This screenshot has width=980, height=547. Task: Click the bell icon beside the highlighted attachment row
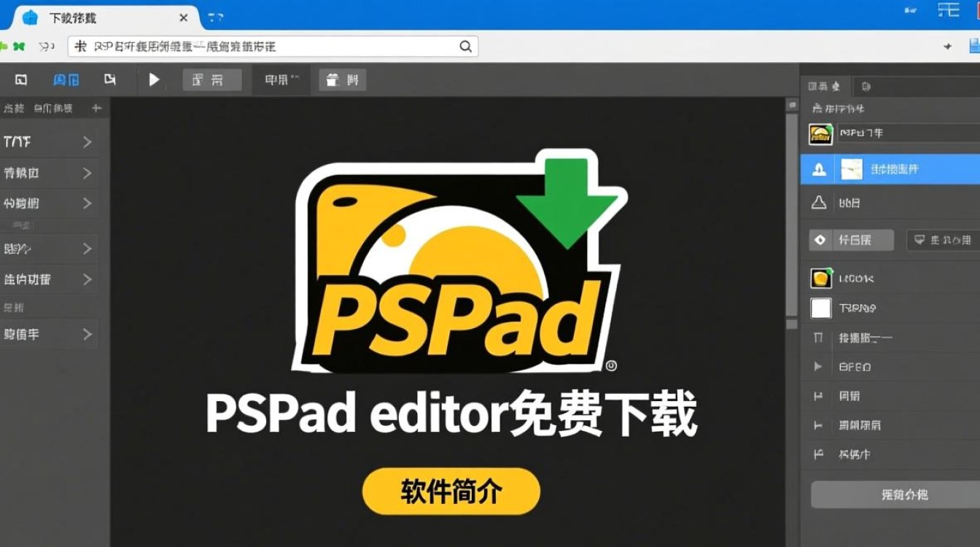819,168
